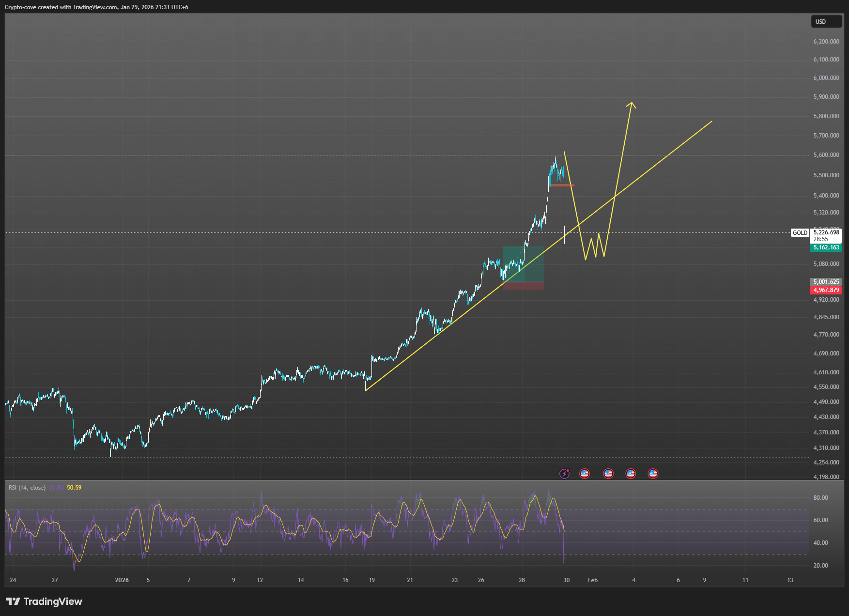Click the date label 28 on time axis

coord(522,580)
